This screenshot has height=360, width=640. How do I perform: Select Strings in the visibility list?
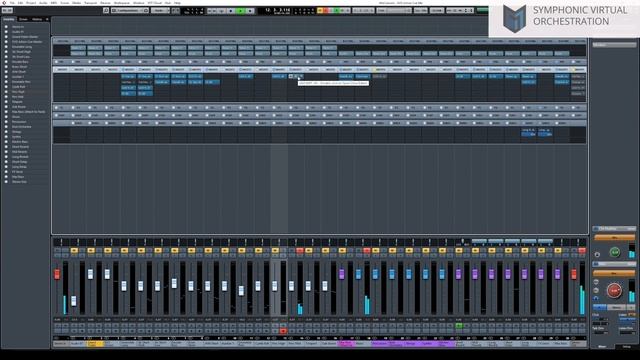point(16,132)
